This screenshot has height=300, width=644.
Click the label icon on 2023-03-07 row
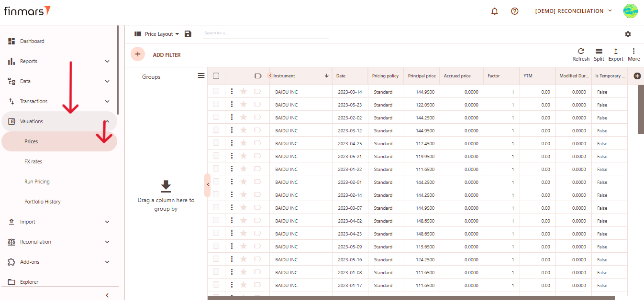pos(257,208)
